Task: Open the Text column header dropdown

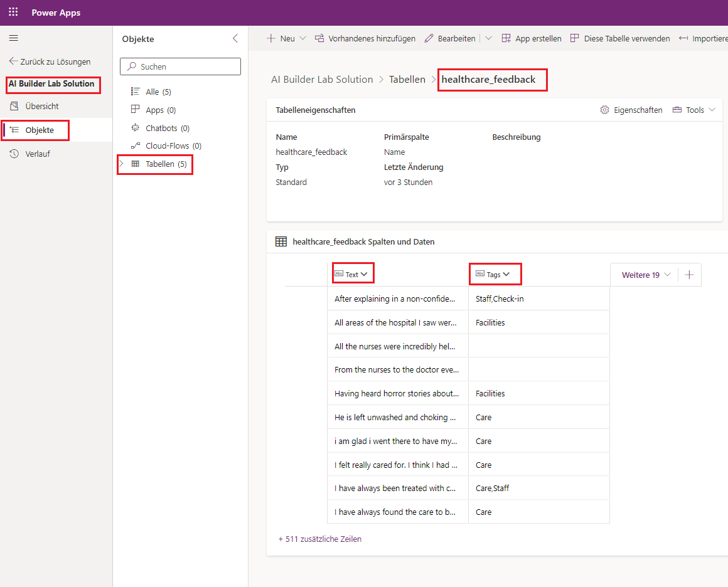Action: pyautogui.click(x=364, y=274)
